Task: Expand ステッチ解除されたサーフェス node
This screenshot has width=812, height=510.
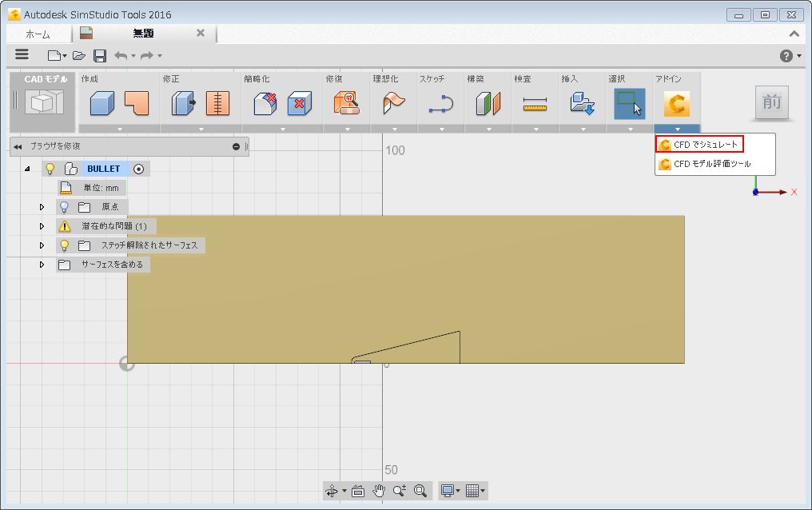Action: tap(42, 245)
